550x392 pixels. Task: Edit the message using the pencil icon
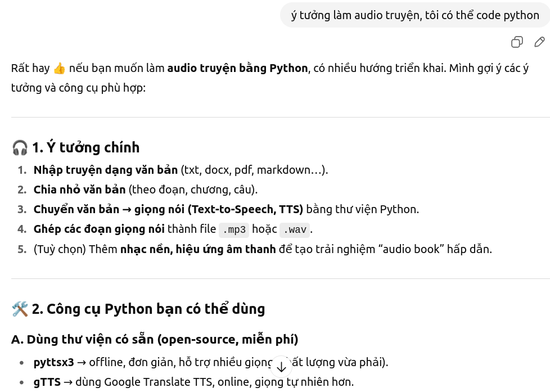[539, 42]
